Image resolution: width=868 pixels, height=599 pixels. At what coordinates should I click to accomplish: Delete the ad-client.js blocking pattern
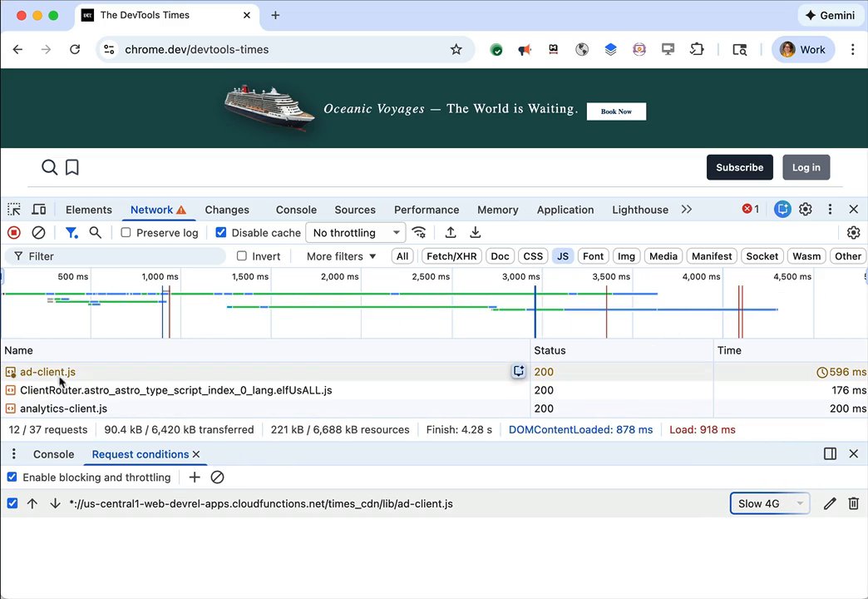854,503
